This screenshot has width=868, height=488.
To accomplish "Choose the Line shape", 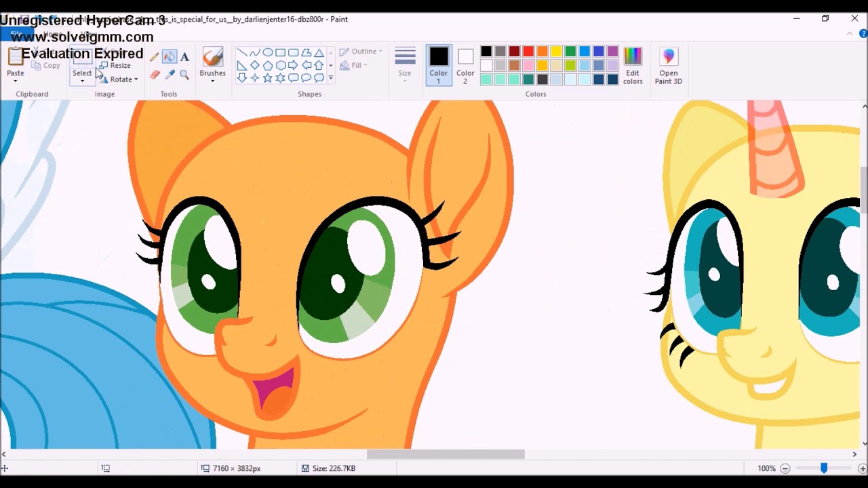I will tap(242, 53).
